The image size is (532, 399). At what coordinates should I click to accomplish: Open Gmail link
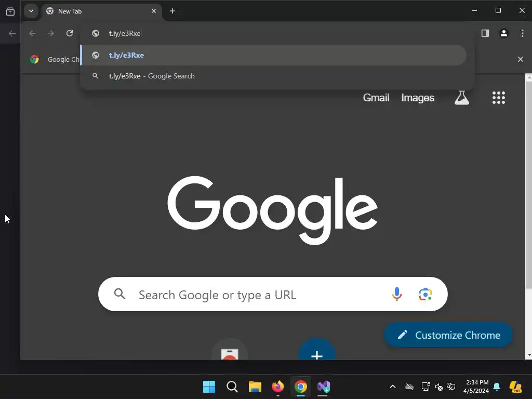(376, 98)
